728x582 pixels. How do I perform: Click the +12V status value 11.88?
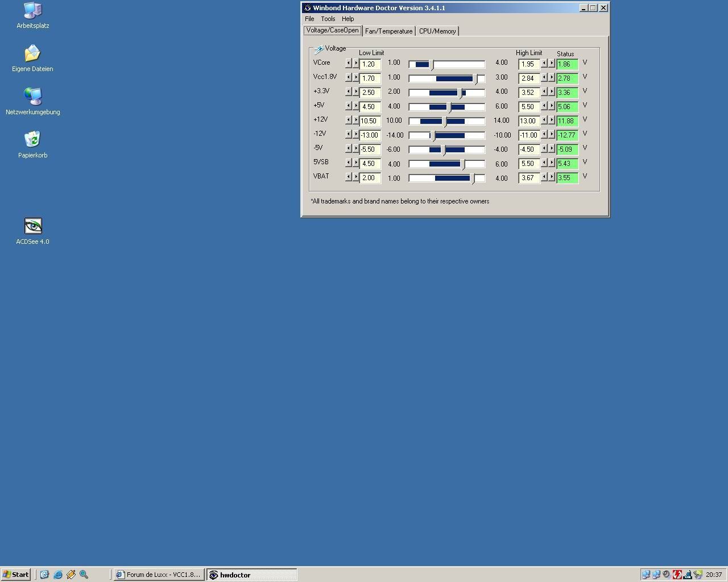[x=568, y=121]
